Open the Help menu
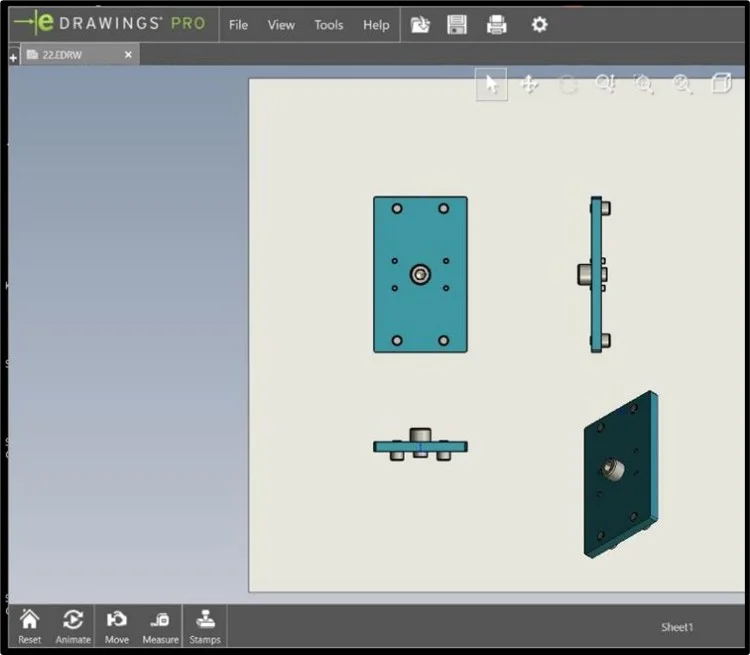This screenshot has width=750, height=655. (376, 25)
